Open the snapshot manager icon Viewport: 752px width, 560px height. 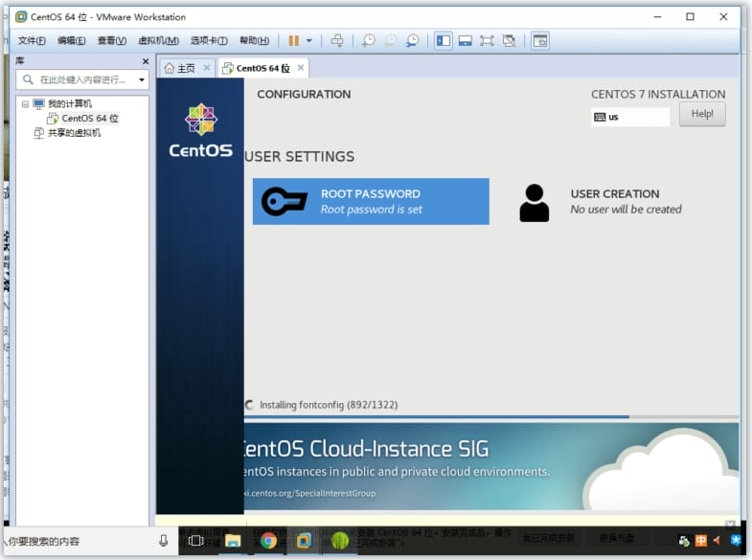click(412, 40)
